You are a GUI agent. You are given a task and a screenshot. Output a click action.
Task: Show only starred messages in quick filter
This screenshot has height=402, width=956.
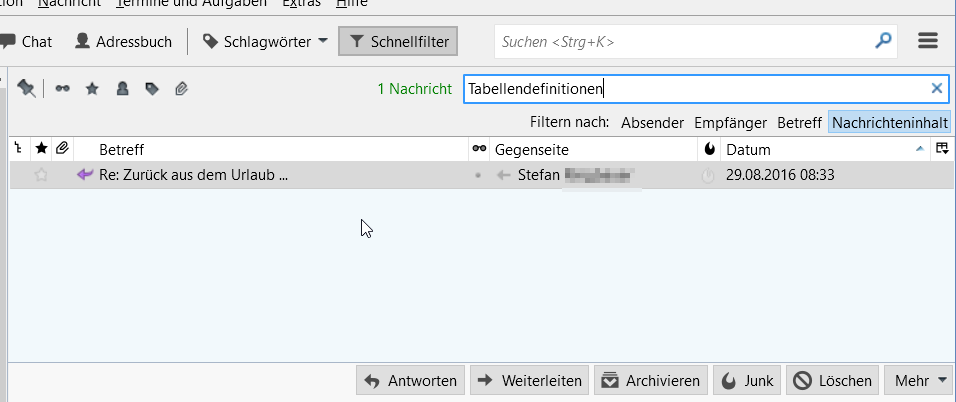pyautogui.click(x=92, y=88)
